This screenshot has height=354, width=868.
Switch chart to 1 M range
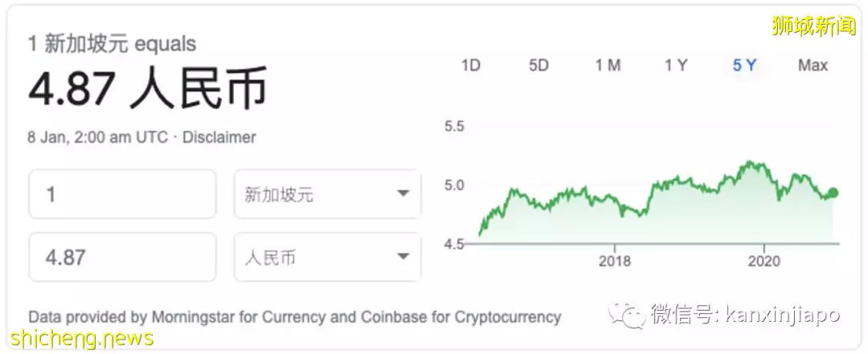(x=608, y=65)
